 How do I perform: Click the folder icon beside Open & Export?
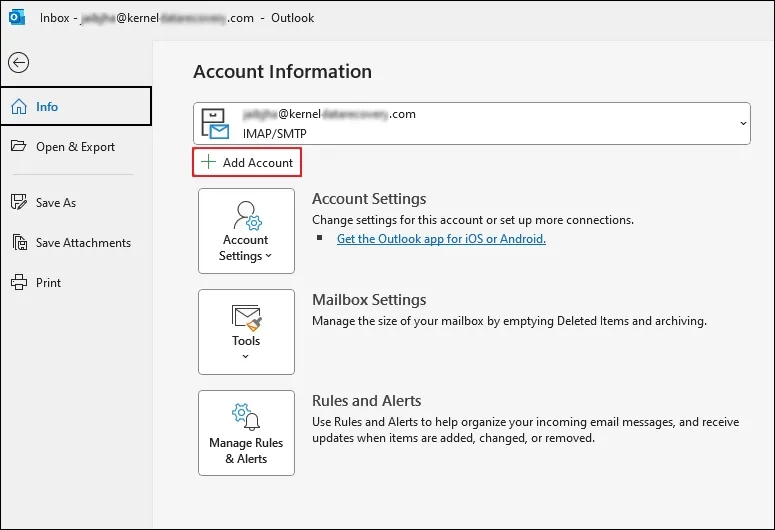coord(18,147)
